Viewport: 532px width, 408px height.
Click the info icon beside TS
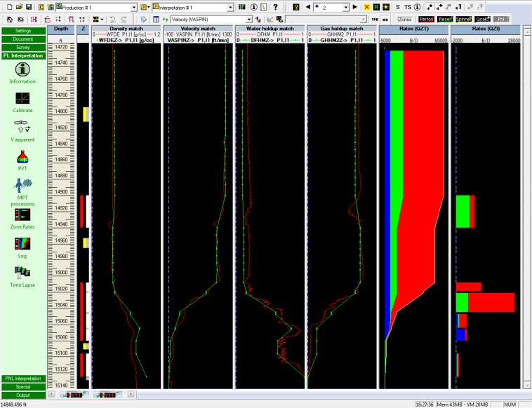pyautogui.click(x=418, y=7)
